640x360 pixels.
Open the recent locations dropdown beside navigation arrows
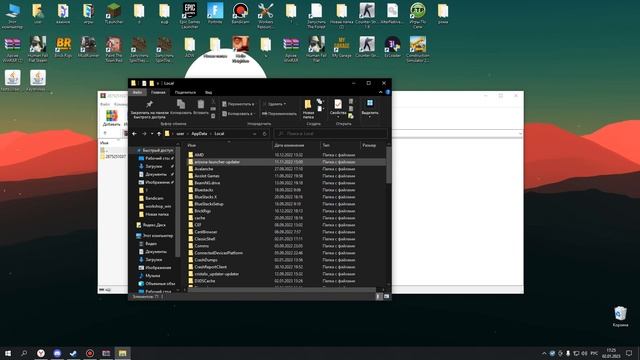tap(152, 133)
